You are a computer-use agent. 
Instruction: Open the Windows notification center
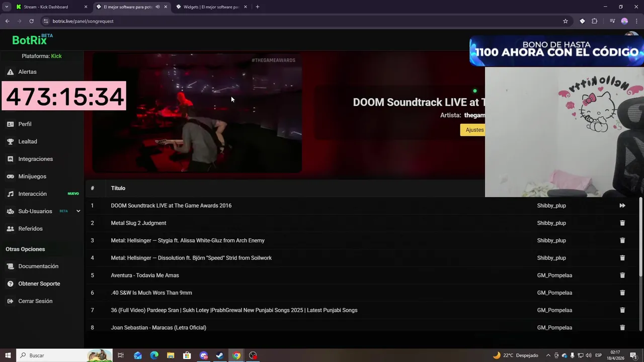(x=634, y=355)
